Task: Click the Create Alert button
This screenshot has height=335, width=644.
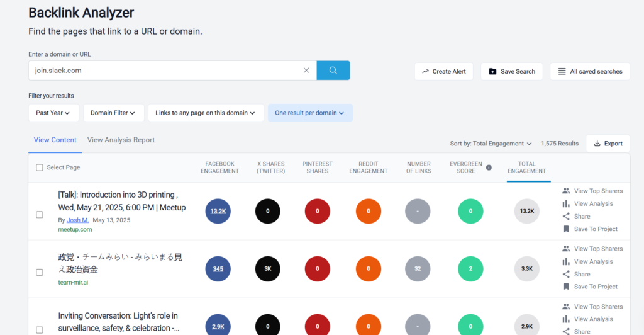Action: click(444, 71)
